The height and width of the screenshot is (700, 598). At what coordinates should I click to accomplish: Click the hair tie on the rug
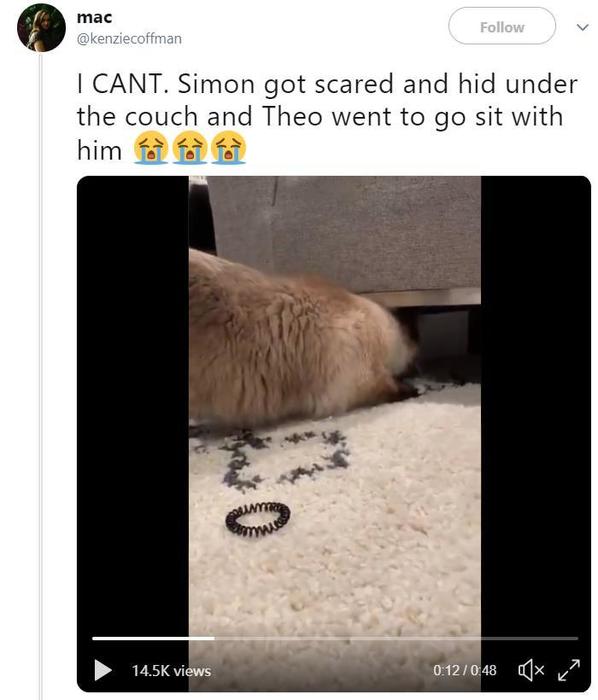(x=257, y=519)
